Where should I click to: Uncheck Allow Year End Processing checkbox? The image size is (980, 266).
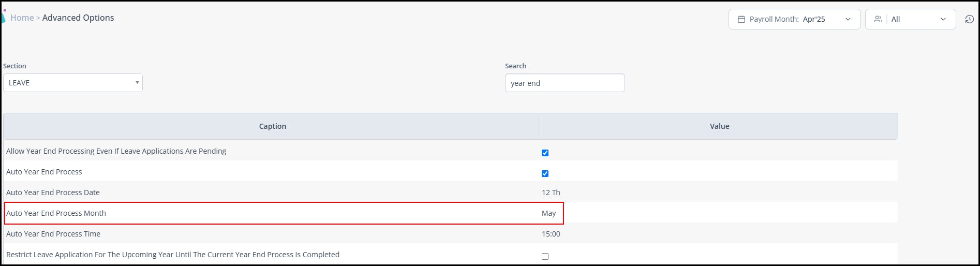(545, 153)
